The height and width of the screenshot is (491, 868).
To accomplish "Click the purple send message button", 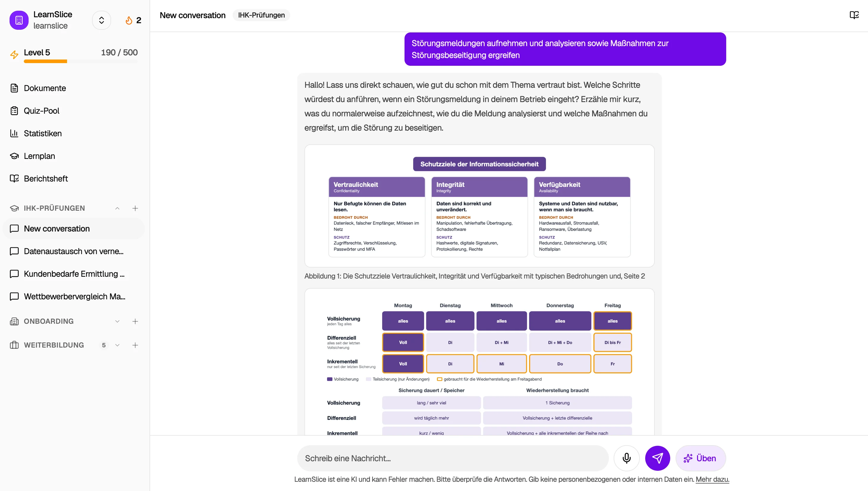I will 657,458.
